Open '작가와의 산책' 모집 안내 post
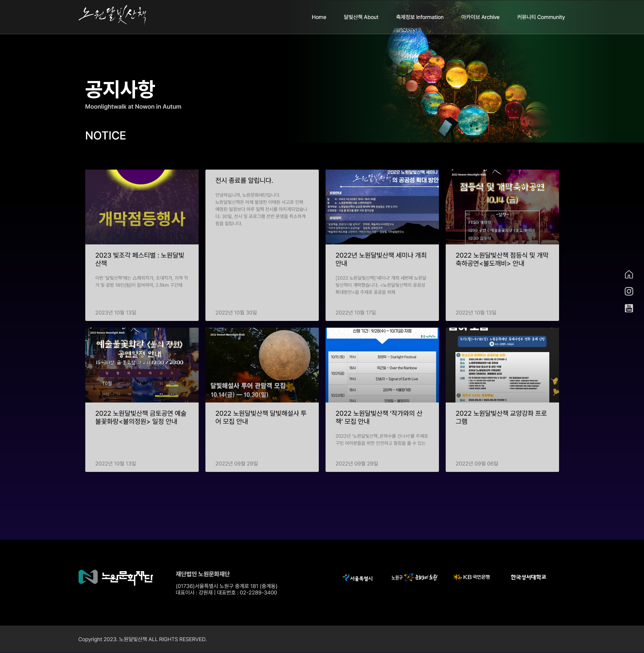Screen dimensions: 644x653 [379, 417]
